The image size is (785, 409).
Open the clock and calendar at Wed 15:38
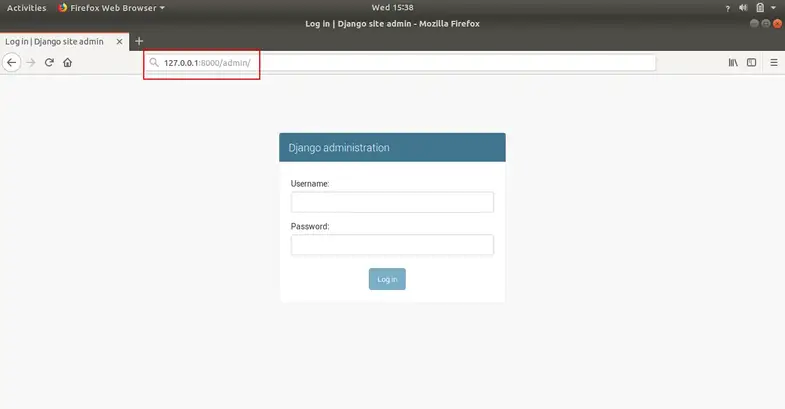point(392,8)
